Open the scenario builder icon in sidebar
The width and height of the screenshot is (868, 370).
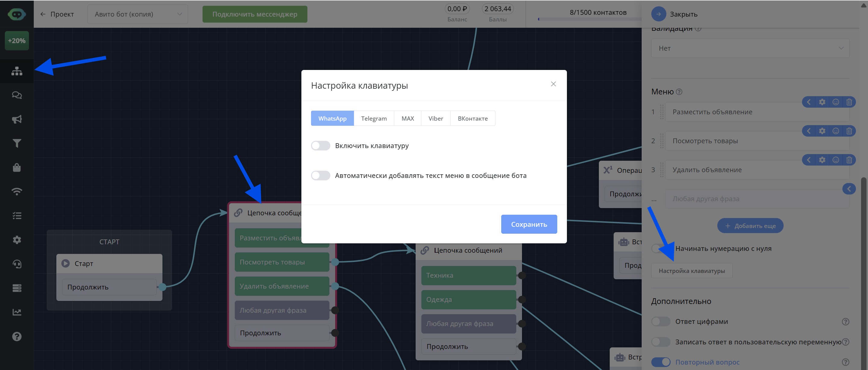[17, 71]
